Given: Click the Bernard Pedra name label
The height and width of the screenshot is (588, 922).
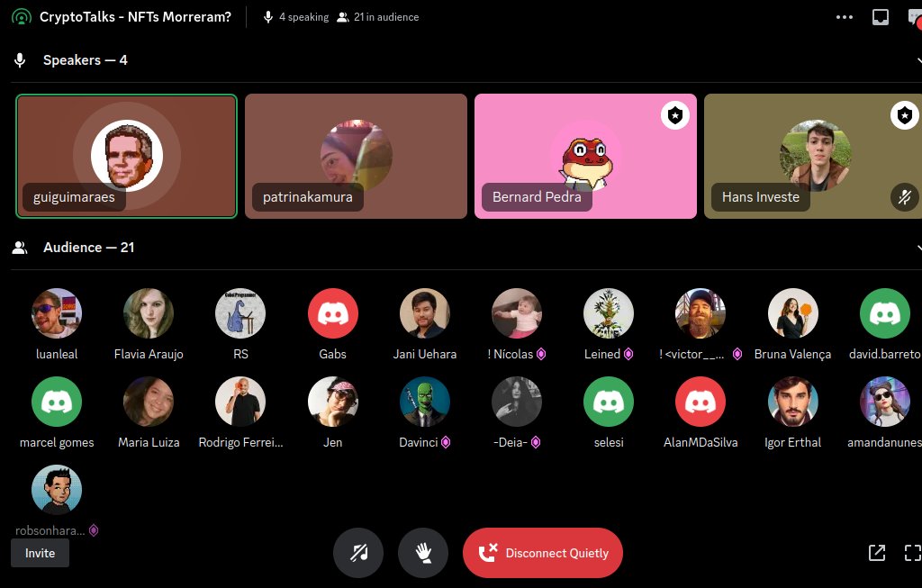Looking at the screenshot, I should tap(537, 197).
